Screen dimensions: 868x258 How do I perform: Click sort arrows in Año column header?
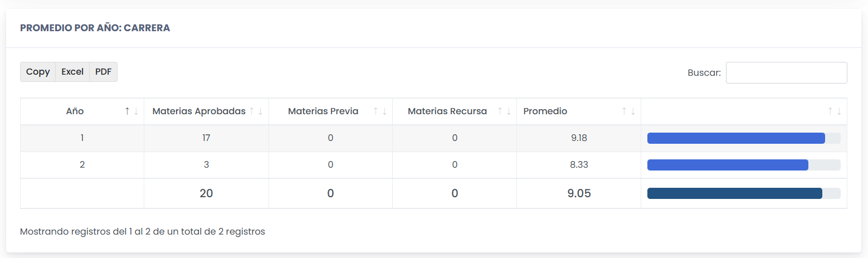(131, 111)
